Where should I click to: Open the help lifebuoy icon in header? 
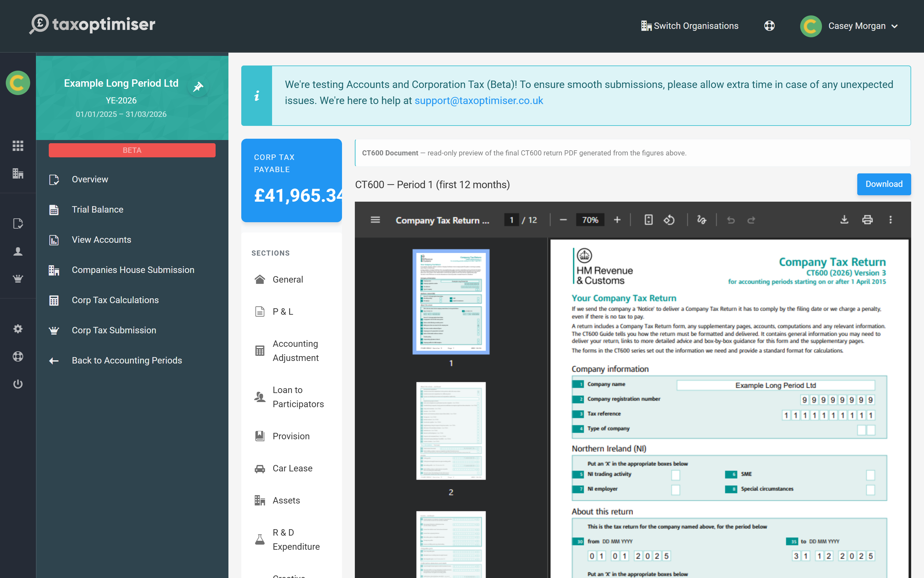click(769, 26)
